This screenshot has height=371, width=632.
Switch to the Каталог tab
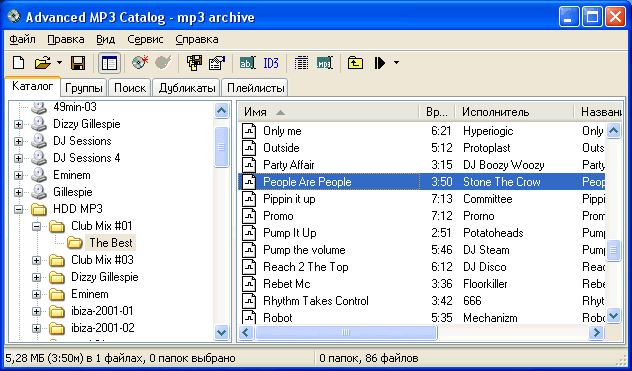click(32, 86)
